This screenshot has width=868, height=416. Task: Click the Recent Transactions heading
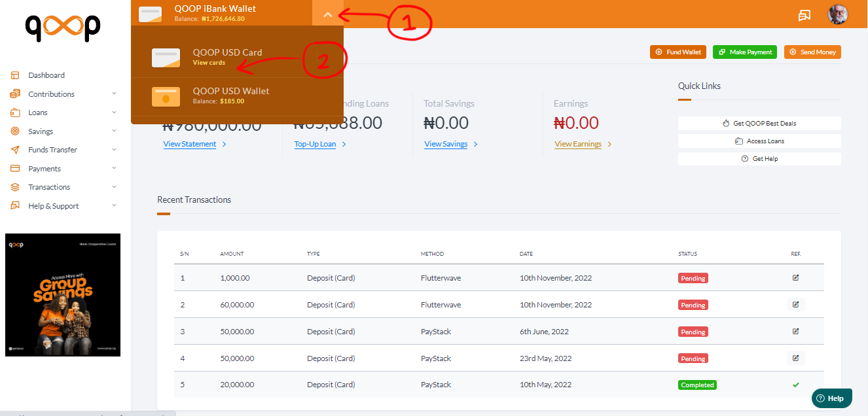point(194,200)
